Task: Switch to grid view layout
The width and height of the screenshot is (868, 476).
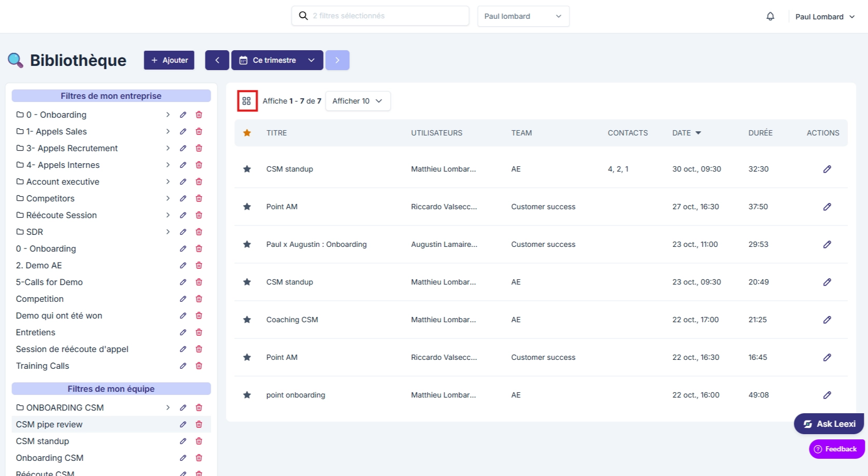Action: tap(247, 101)
